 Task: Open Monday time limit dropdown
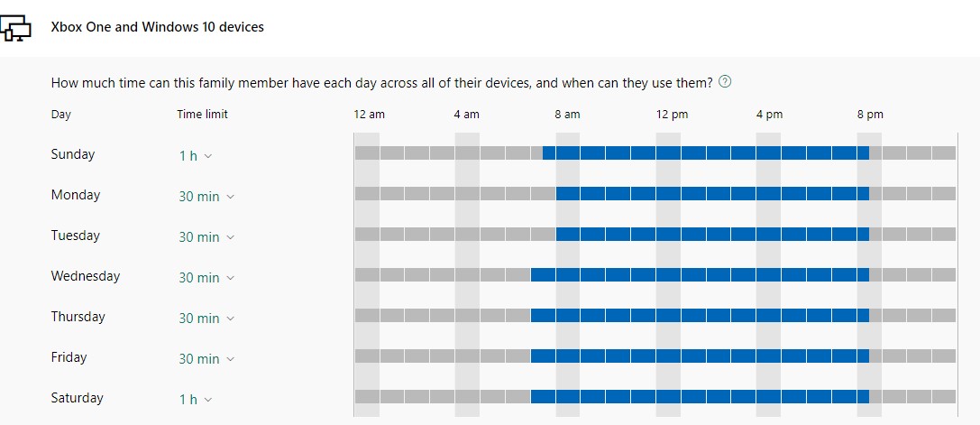(206, 197)
